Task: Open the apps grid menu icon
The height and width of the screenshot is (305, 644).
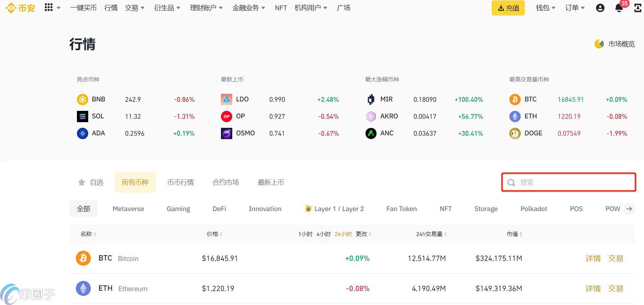Action: [49, 8]
